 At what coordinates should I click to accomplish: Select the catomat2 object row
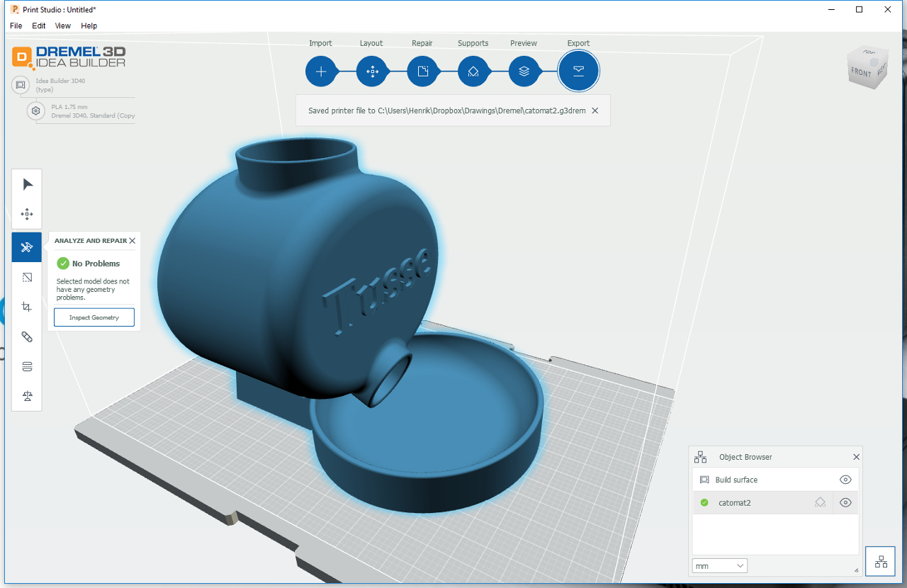click(x=776, y=502)
